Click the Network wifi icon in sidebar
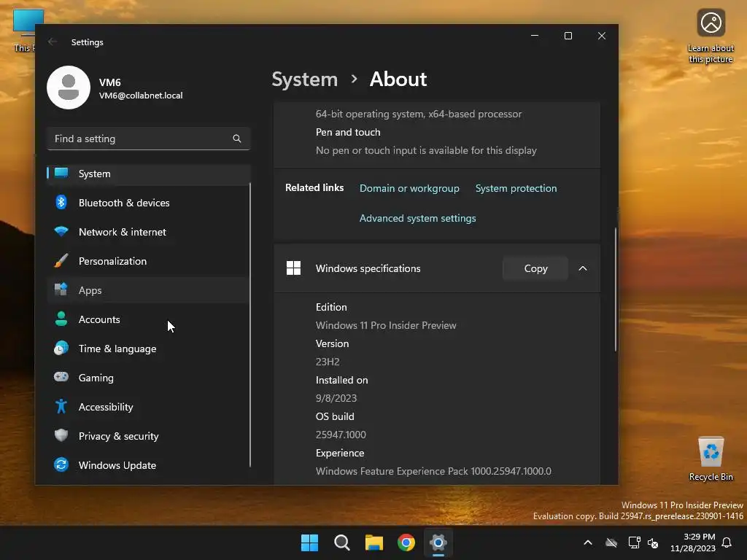Screen dimensions: 747x560 point(61,231)
